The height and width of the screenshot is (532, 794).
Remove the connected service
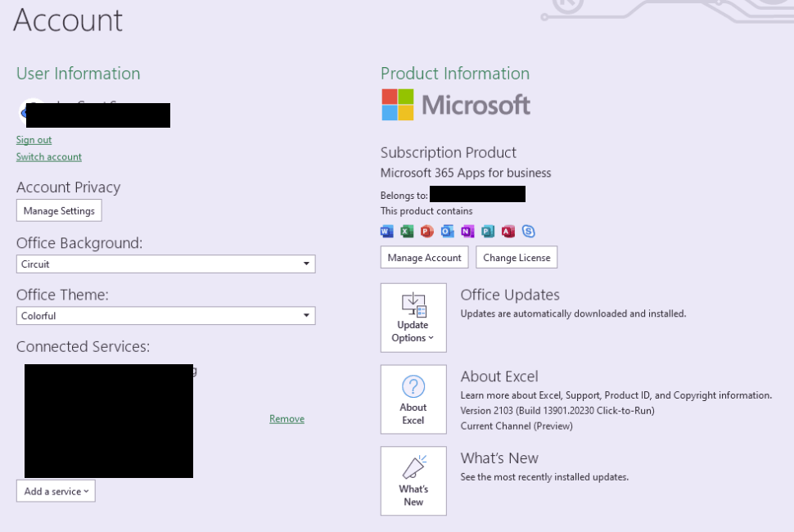point(286,418)
